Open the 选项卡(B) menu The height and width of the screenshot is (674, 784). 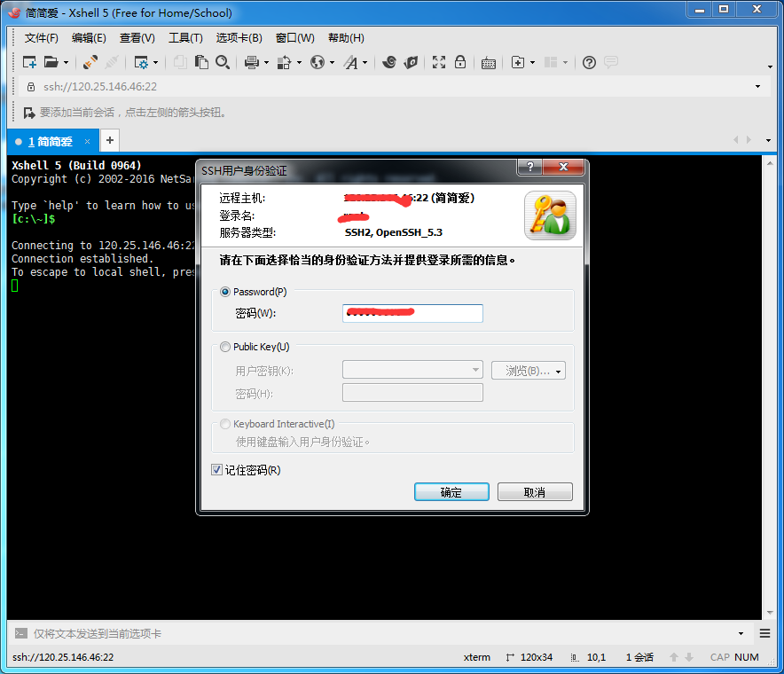[x=239, y=38]
